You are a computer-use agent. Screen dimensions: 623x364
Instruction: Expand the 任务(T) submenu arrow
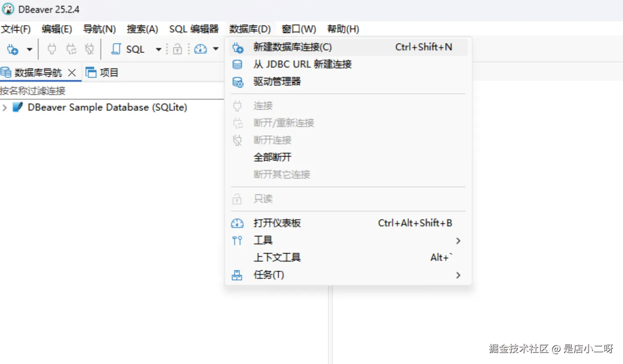click(x=458, y=275)
